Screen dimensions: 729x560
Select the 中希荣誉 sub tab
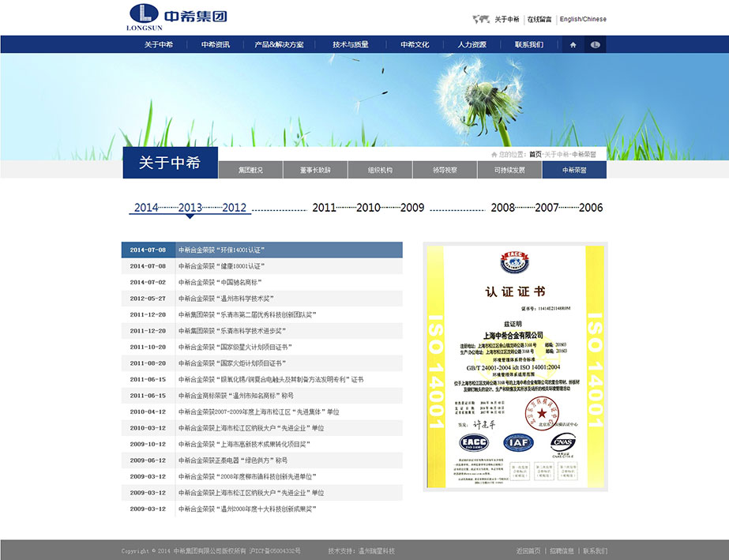tap(574, 170)
